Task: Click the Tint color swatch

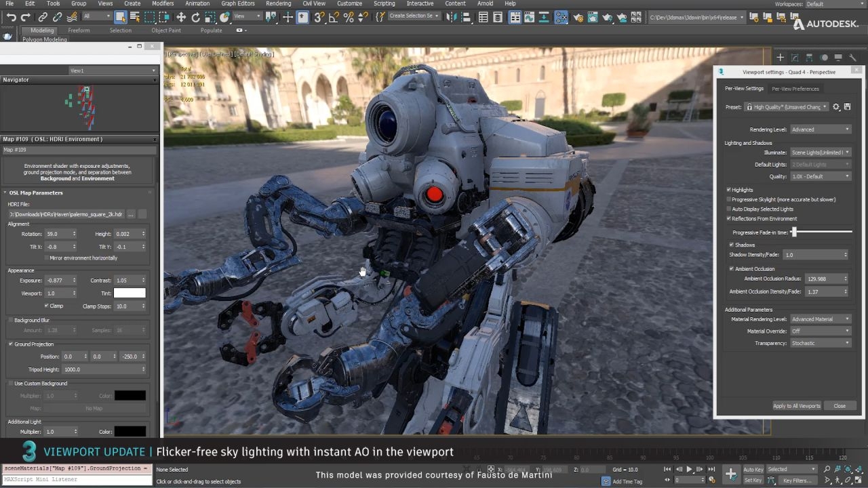Action: [129, 293]
